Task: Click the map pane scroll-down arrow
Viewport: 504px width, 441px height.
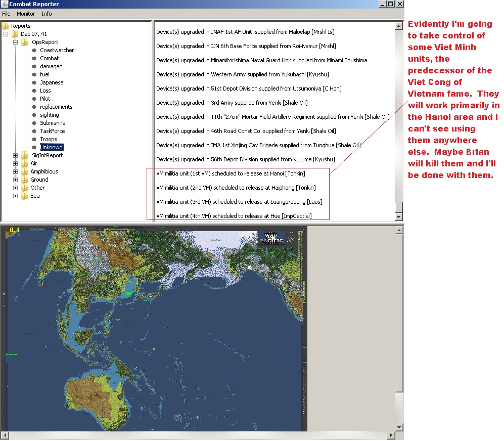Action: click(399, 427)
